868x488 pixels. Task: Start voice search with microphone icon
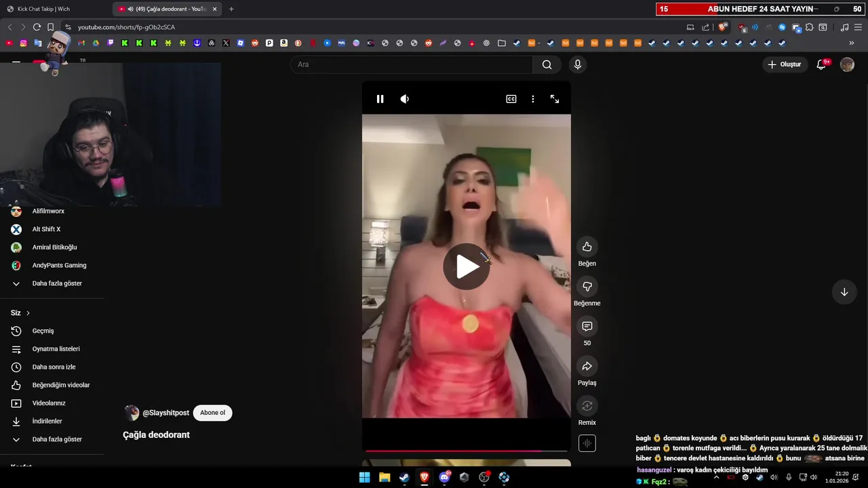point(577,64)
